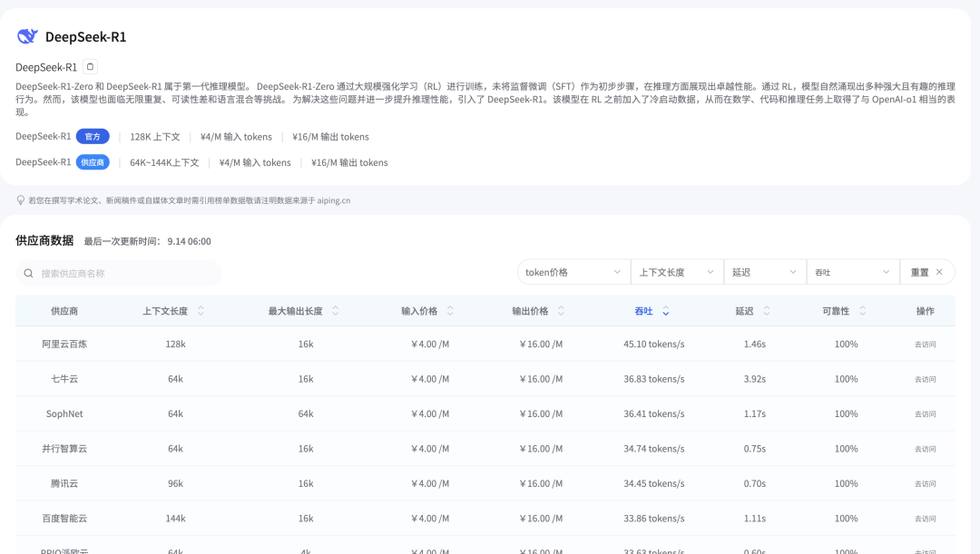Open the token价格 filter dropdown

click(573, 272)
